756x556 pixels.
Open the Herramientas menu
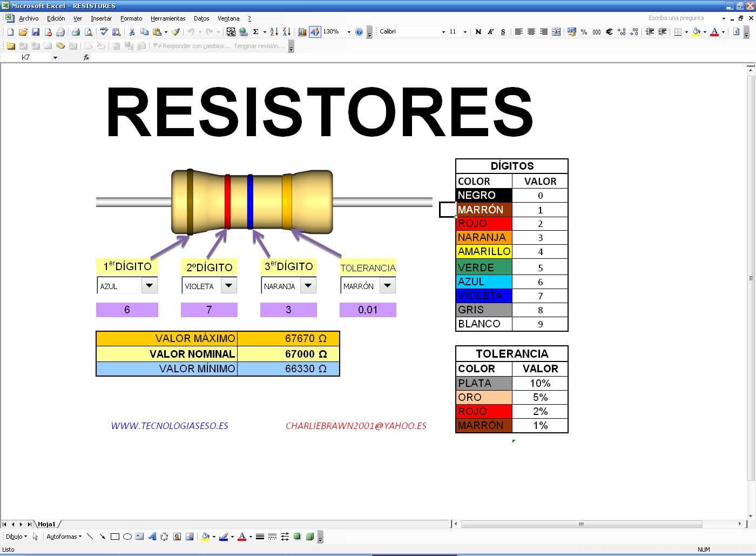168,18
